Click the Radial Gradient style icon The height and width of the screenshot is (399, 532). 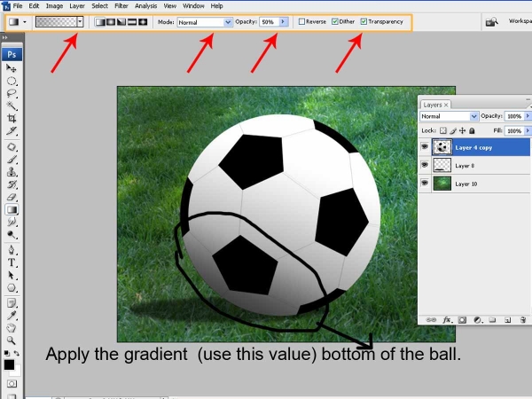tap(111, 22)
